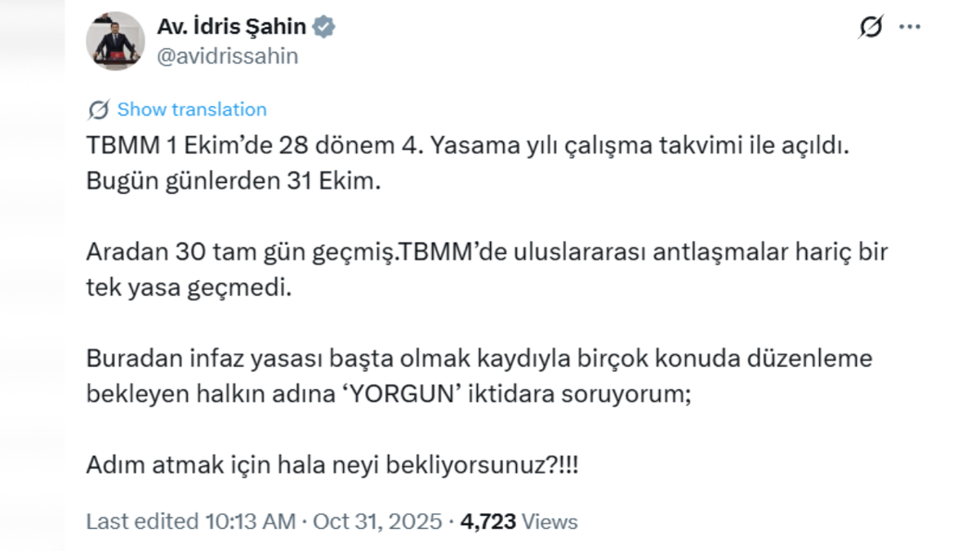
Task: Click the Views label
Action: 549,522
